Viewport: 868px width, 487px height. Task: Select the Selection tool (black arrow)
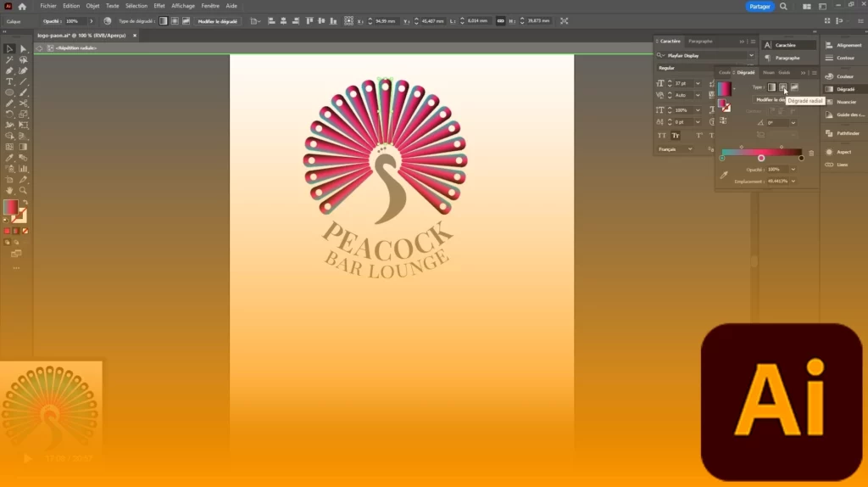click(x=9, y=49)
